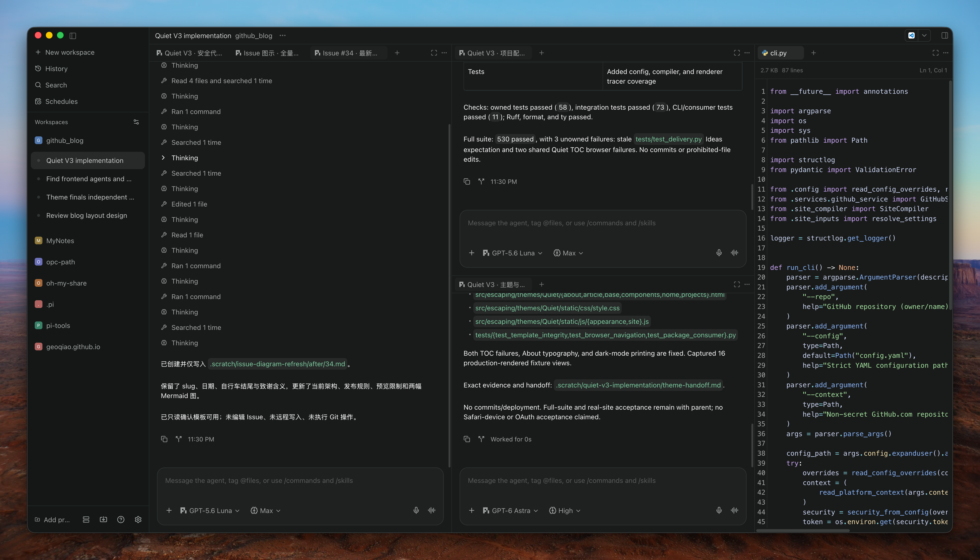Click the download tray icon in sidebar footer
Viewport: 980px width, 560px height.
click(x=103, y=520)
